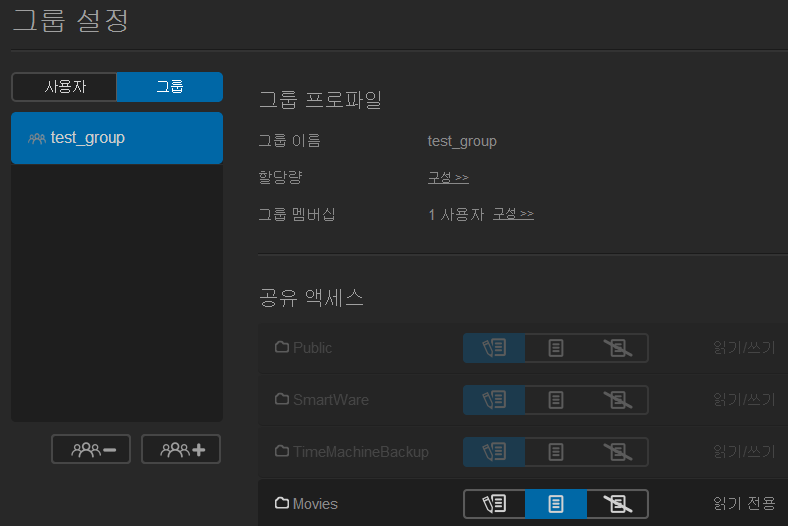Choose read/write for TimeMachineBackup share
The width and height of the screenshot is (788, 526).
[x=494, y=452]
